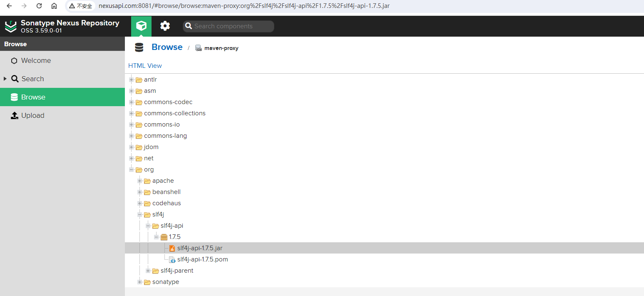Image resolution: width=644 pixels, height=296 pixels.
Task: Click the Browse database icon in sidebar
Action: [x=14, y=97]
